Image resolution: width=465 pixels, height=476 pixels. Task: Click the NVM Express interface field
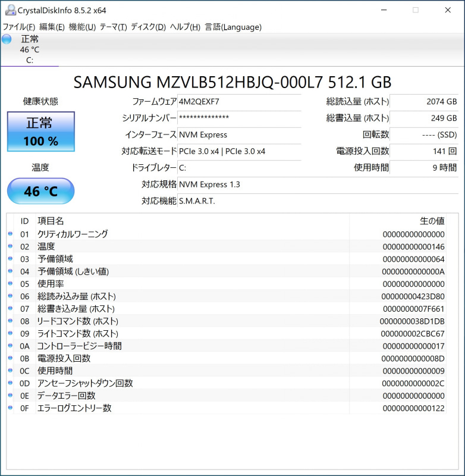(239, 135)
